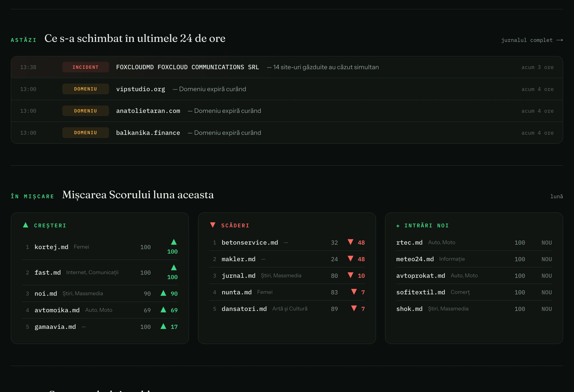The height and width of the screenshot is (392, 574).
Task: Click the INTRĂRI NOI heading
Action: (426, 226)
